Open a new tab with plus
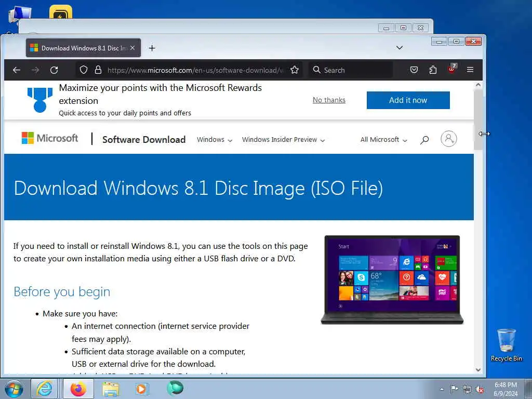The image size is (532, 399). click(x=152, y=48)
